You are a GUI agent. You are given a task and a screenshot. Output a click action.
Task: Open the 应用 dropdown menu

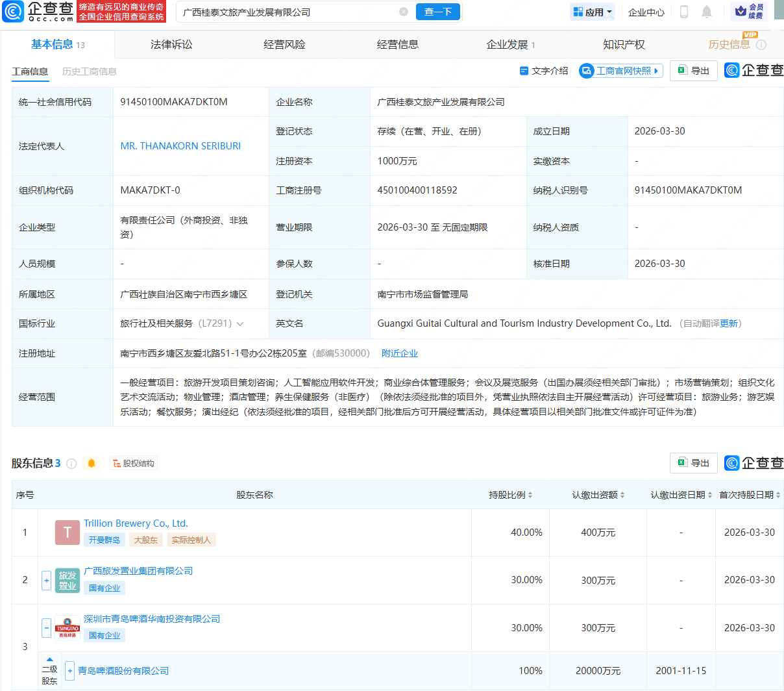(x=591, y=11)
